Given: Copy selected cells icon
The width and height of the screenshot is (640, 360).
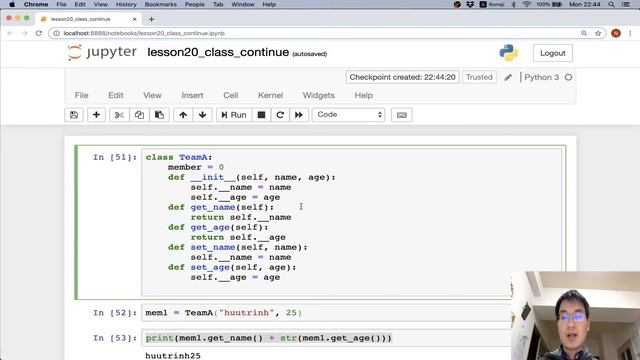Looking at the screenshot, I should (x=139, y=115).
